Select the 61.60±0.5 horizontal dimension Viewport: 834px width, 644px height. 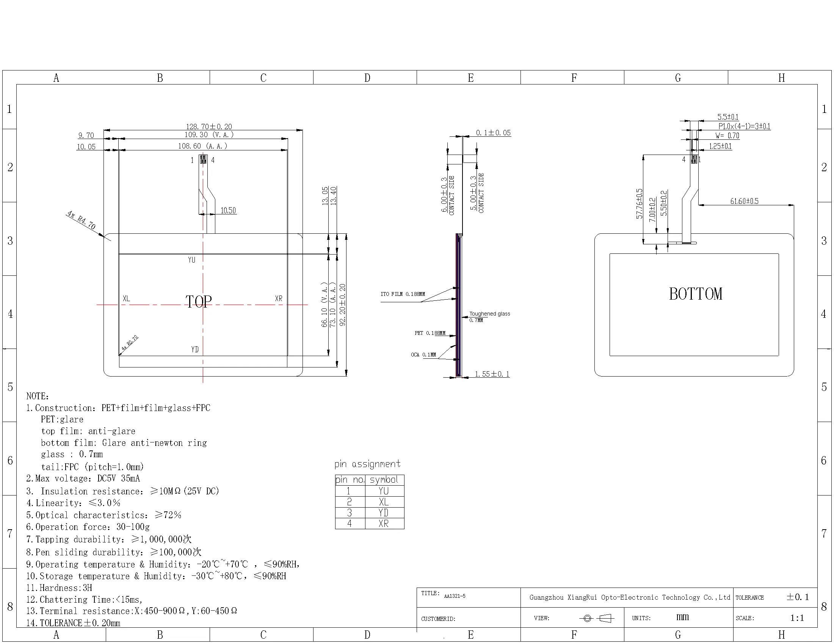(744, 201)
